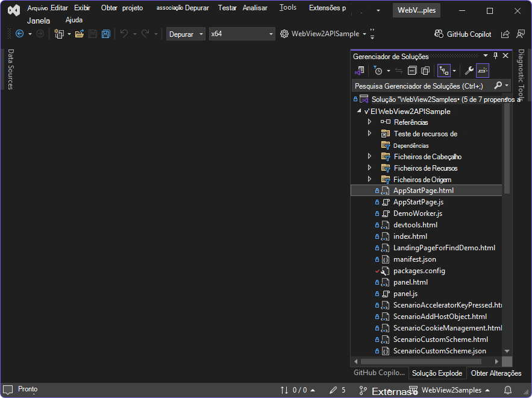Click Show All Files icon in Solution Explorer
This screenshot has height=398, width=532.
point(425,71)
